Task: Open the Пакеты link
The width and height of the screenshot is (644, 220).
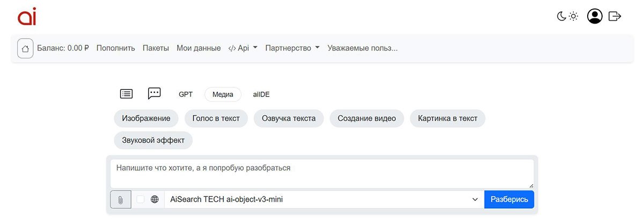Action: pos(156,48)
